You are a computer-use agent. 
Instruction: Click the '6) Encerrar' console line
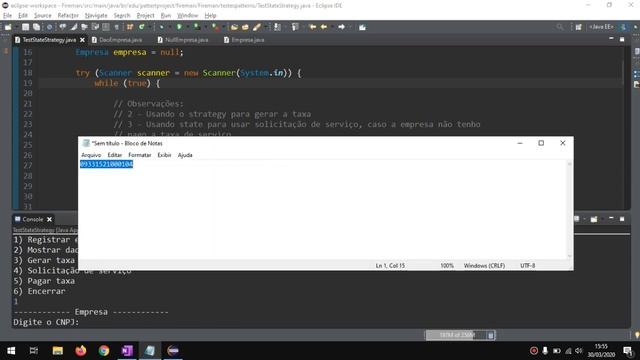[x=39, y=291]
